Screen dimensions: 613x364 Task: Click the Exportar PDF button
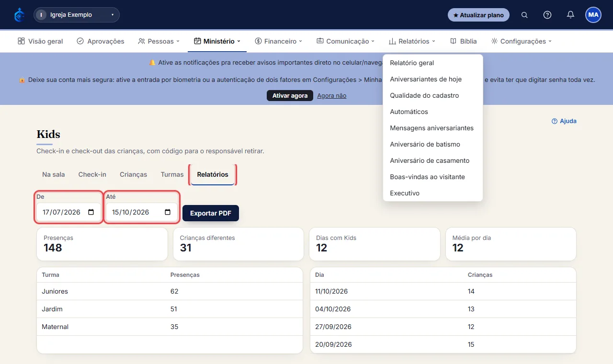click(x=211, y=213)
